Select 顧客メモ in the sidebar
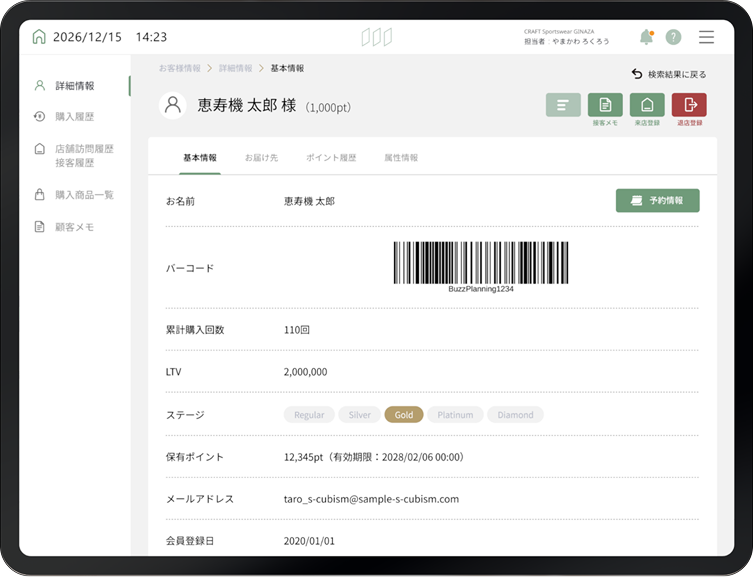Image resolution: width=753 pixels, height=577 pixels. [x=74, y=227]
